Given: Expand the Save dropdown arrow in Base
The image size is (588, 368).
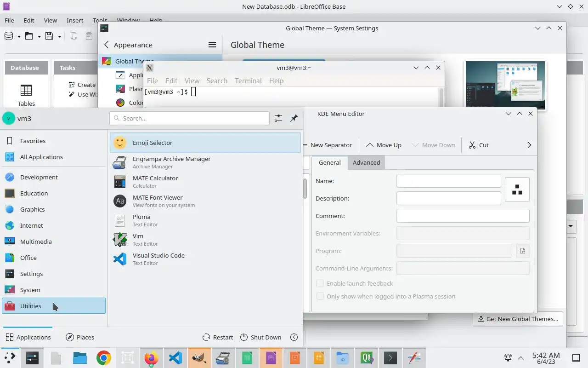Looking at the screenshot, I should click(59, 36).
